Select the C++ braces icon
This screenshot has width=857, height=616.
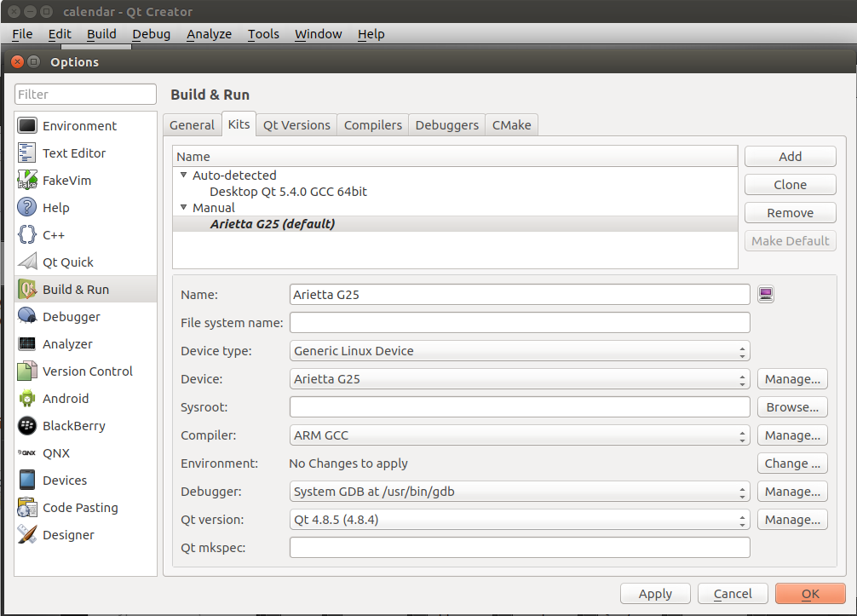pos(26,235)
